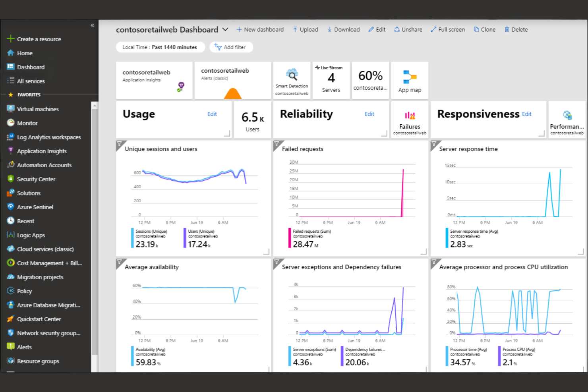Open Logic Apps from the sidebar

(31, 235)
